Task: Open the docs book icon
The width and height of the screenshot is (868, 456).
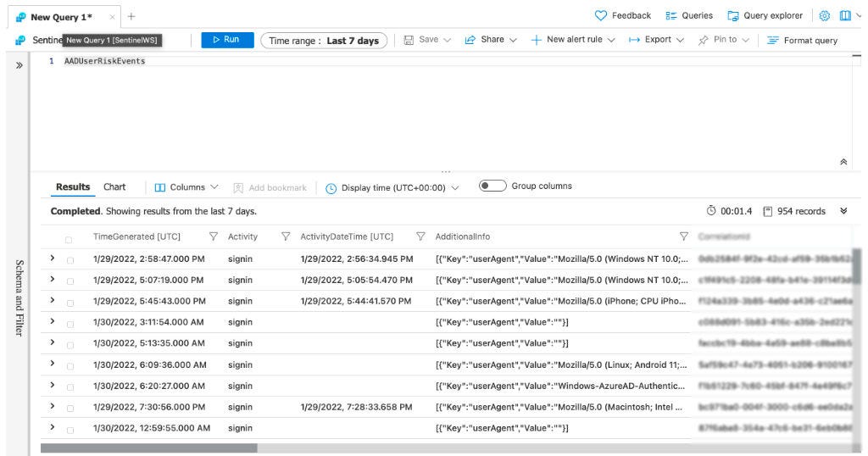Action: pyautogui.click(x=845, y=16)
